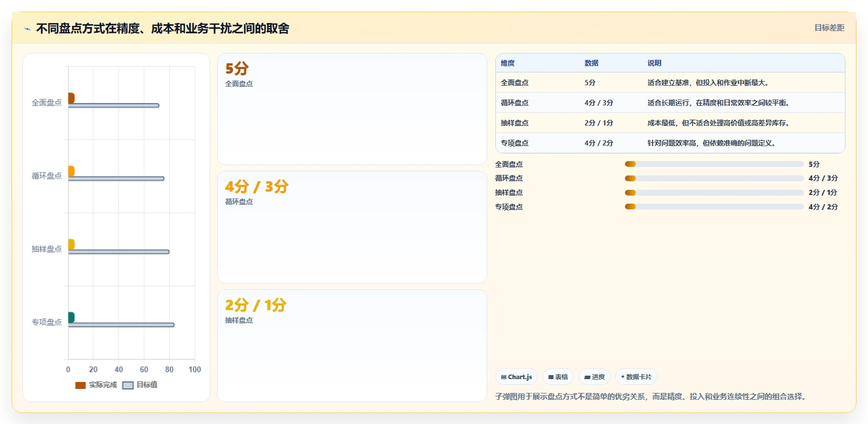Open the 2分 / 1分 抽样盘点 data card
The width and height of the screenshot is (868, 424).
tap(352, 346)
